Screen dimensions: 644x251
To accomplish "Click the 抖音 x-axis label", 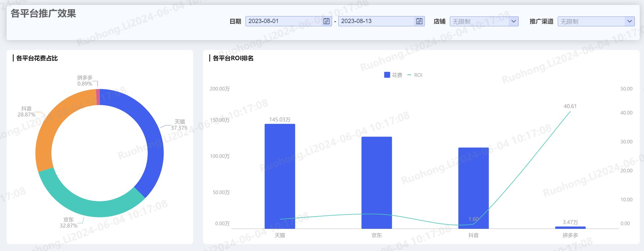I will (x=473, y=235).
